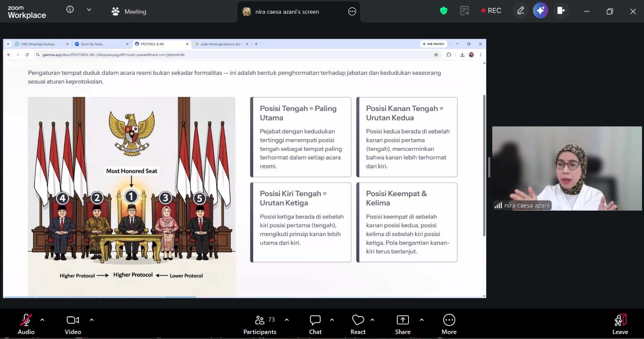The image size is (644, 339).
Task: Close the WhatsApp Business tab
Action: (x=67, y=44)
